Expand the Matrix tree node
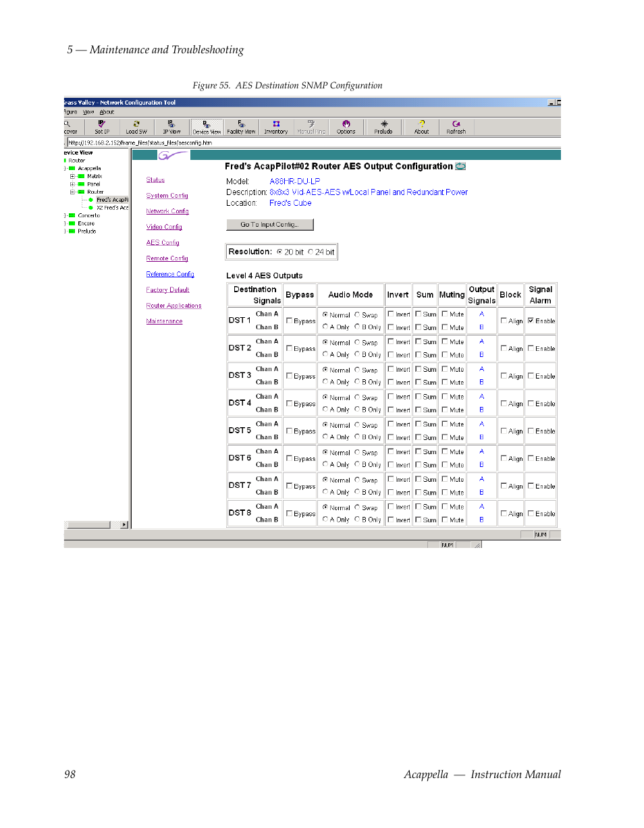This screenshot has width=644, height=828. click(x=73, y=176)
